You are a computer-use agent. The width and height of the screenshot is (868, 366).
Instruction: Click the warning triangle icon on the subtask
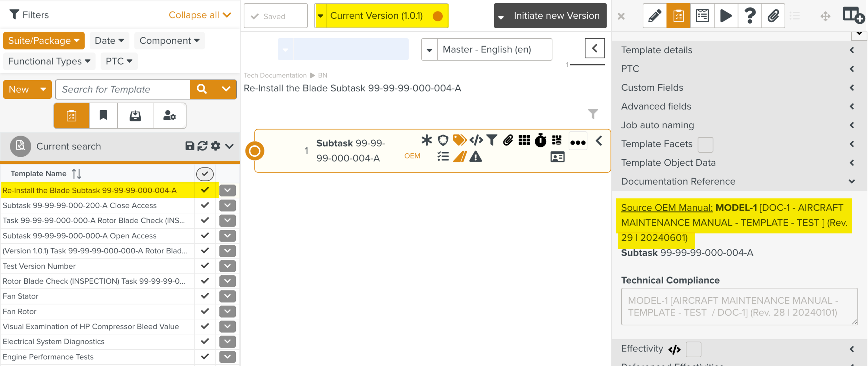point(475,157)
